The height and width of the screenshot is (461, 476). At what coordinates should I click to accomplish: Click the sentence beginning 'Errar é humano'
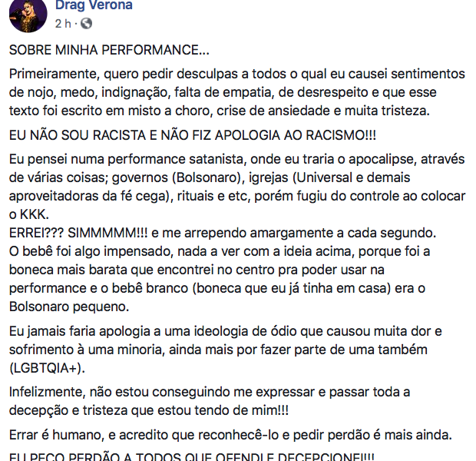click(x=231, y=435)
